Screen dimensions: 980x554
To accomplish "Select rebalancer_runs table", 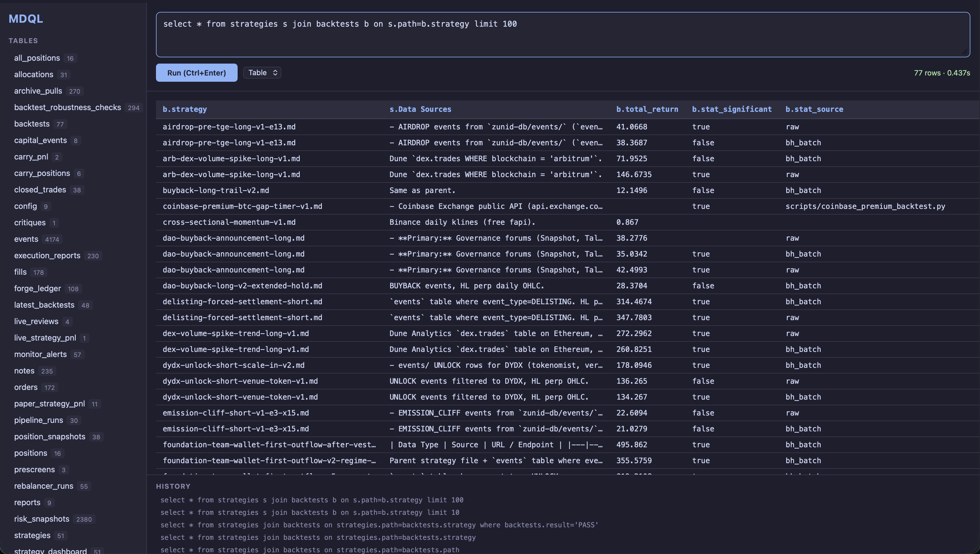I will point(43,486).
